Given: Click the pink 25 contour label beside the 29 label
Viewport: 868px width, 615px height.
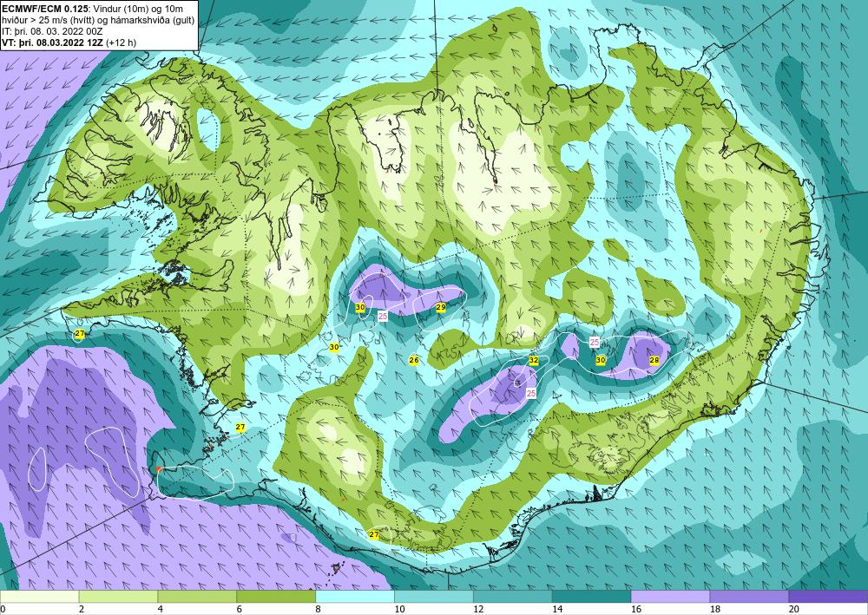Looking at the screenshot, I should [x=383, y=317].
